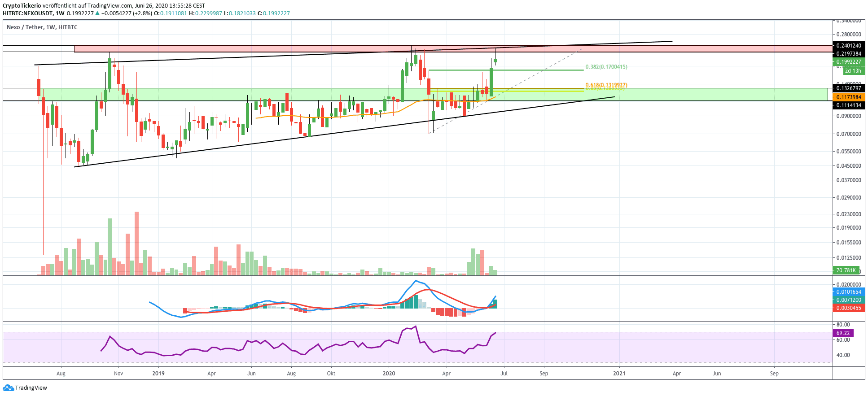Viewport: 868px width, 396px height.
Task: Select the CryptoTickerio author name
Action: (x=22, y=6)
